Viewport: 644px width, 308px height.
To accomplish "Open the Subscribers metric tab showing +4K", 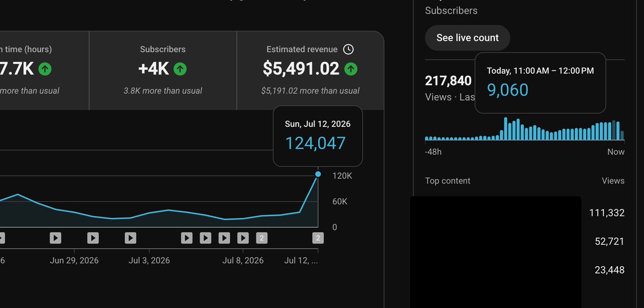I will coord(163,70).
